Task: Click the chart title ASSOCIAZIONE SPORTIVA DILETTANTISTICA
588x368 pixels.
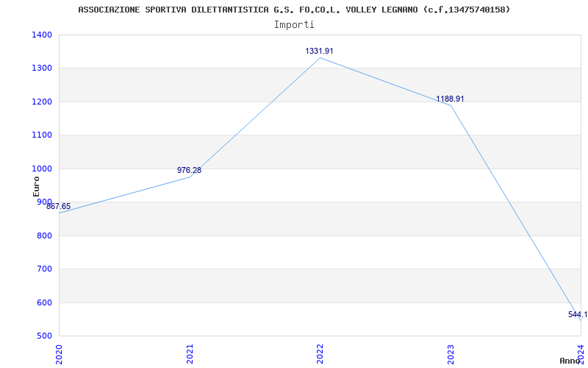Action: coord(294,10)
